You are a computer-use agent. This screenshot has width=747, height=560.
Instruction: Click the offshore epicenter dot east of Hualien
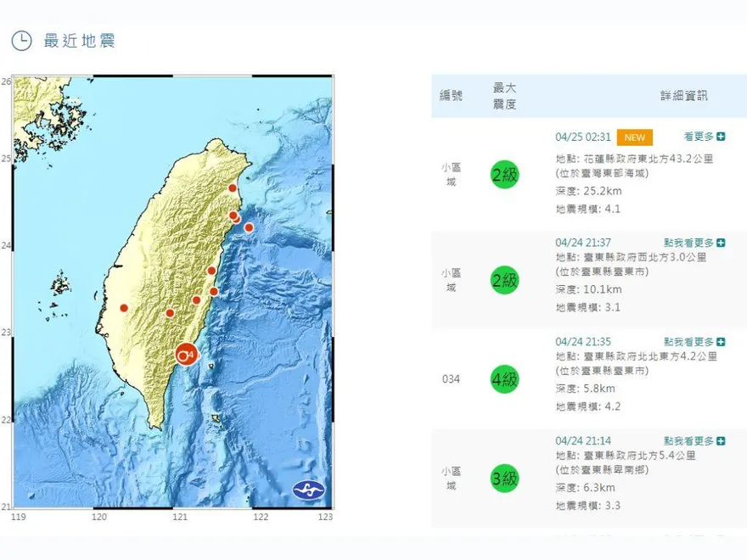point(249,227)
